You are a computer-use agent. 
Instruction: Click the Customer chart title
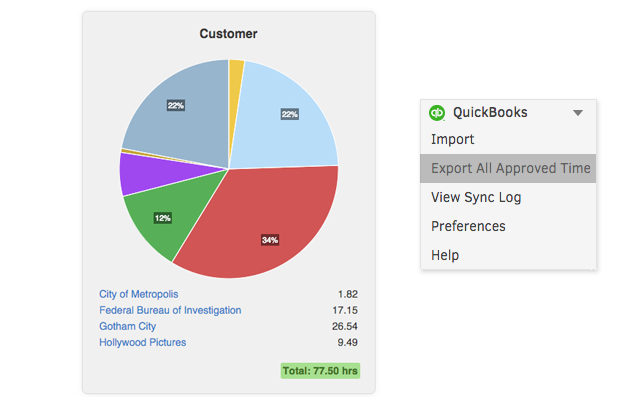pos(228,34)
